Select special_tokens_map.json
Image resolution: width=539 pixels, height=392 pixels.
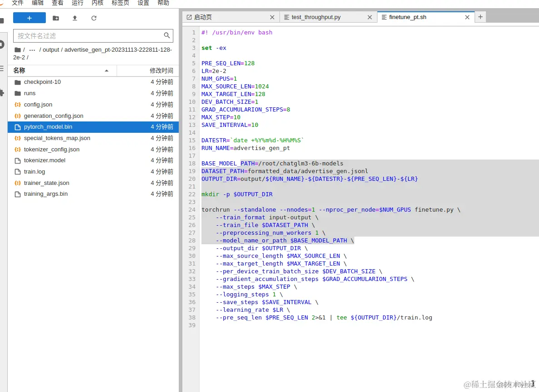93,138
